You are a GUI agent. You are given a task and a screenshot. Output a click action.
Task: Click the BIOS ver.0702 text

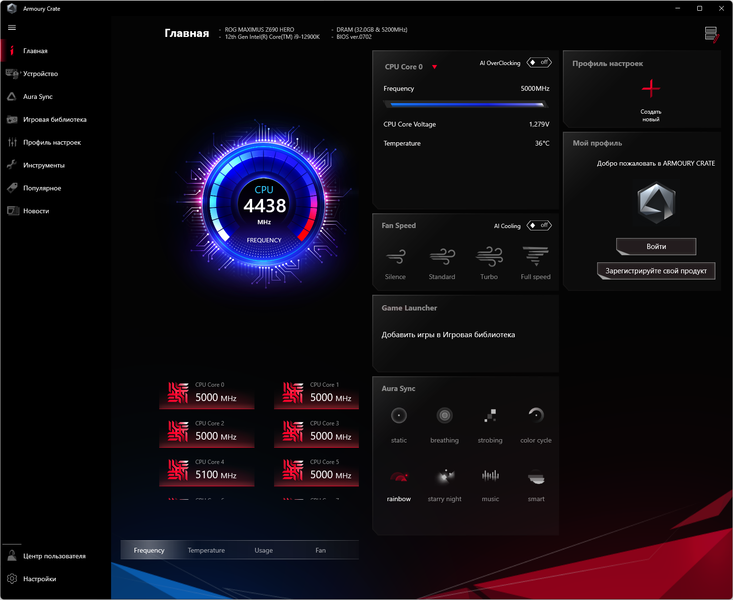tap(354, 36)
